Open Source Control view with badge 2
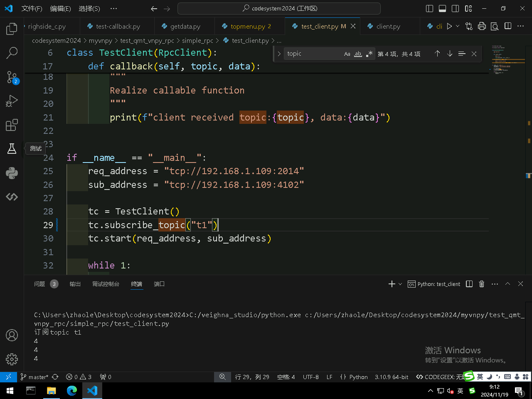The width and height of the screenshot is (532, 399). pos(12,77)
